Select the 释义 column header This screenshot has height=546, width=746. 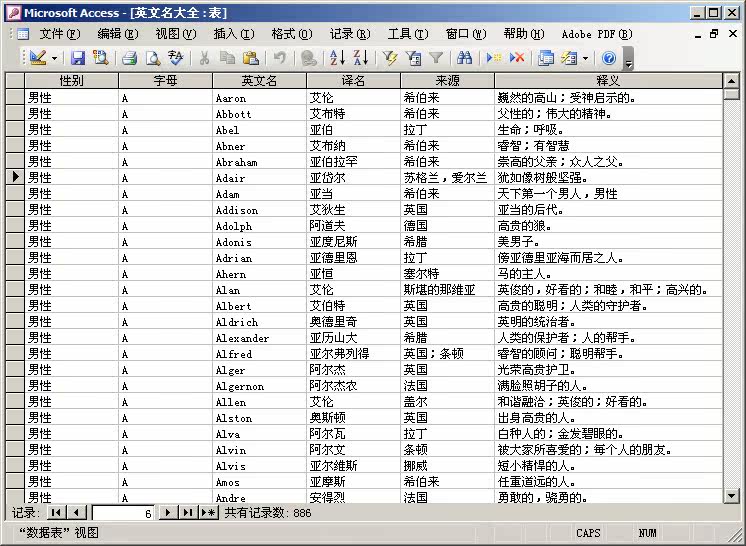pyautogui.click(x=608, y=80)
